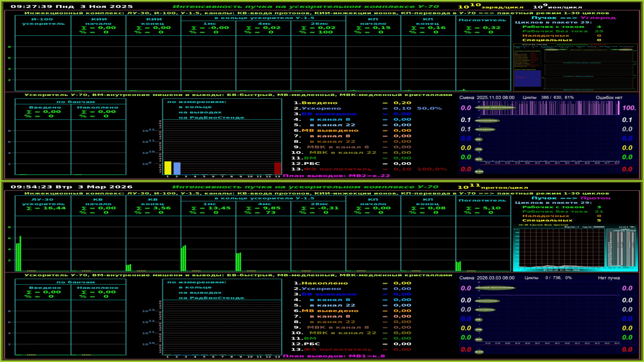Image resolution: width=644 pixels, height=362 pixels.
Task: Click the БВ oval badge in 2026.03.03 shift chart
Action: (478, 320)
